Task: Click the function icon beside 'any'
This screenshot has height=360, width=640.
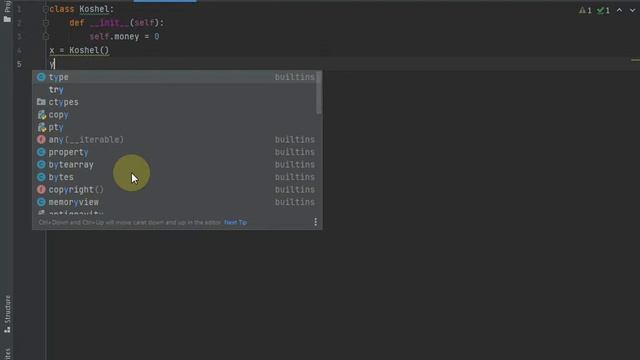Action: click(41, 140)
